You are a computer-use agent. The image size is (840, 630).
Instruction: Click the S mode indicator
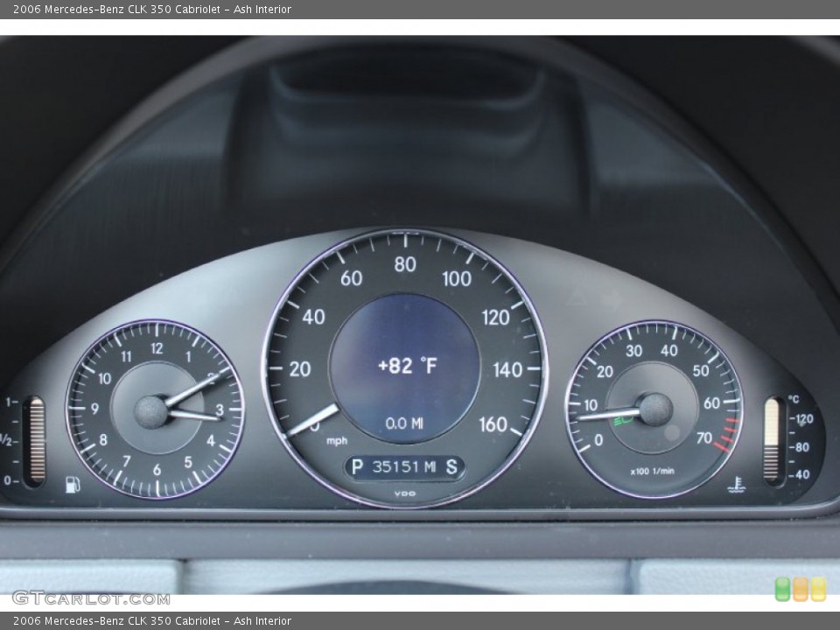point(451,467)
